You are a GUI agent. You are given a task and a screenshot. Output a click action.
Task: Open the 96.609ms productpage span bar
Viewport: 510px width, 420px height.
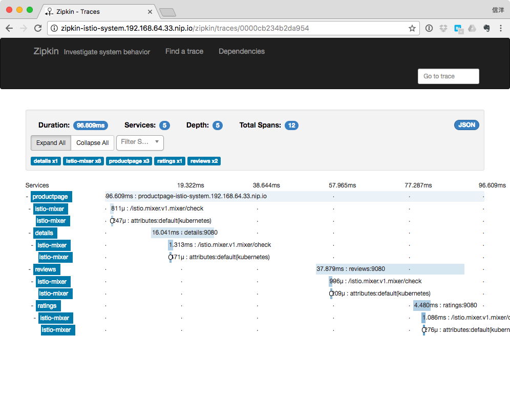point(294,196)
